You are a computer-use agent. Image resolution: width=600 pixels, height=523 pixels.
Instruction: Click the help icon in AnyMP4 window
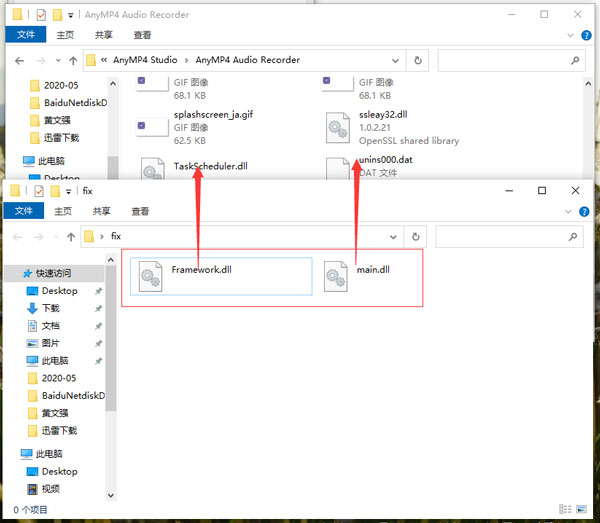click(586, 35)
